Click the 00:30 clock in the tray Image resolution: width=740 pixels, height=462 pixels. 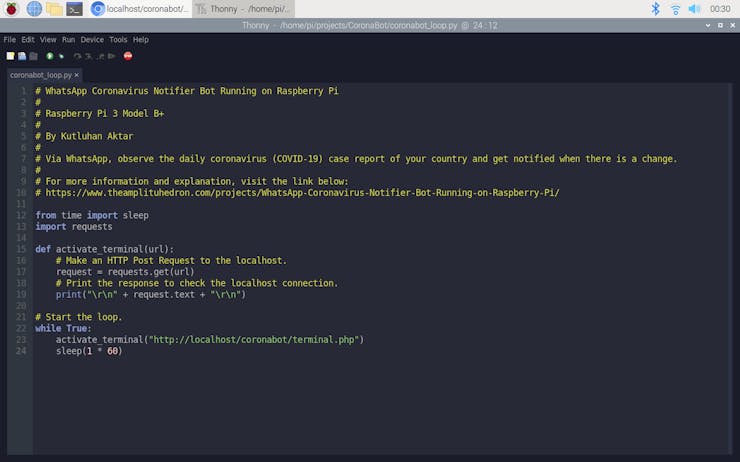tap(720, 8)
